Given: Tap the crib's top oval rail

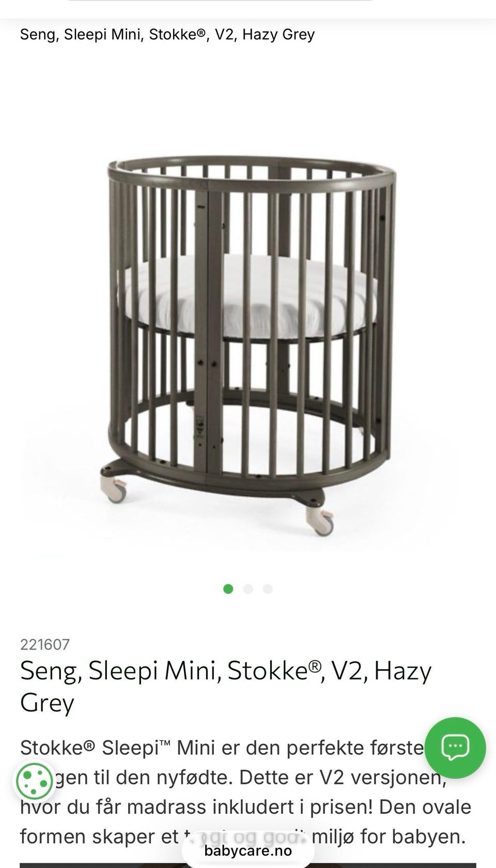Looking at the screenshot, I should (x=253, y=170).
